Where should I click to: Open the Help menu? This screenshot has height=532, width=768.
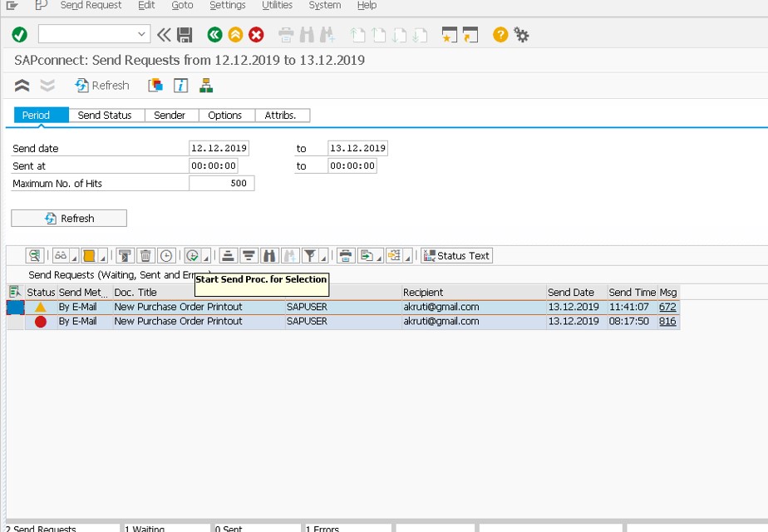pos(367,5)
